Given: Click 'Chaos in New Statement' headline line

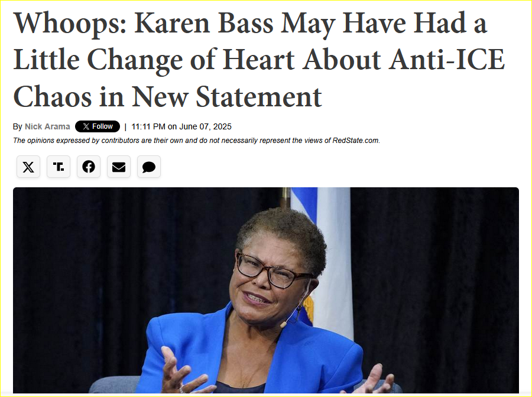Looking at the screenshot, I should (167, 97).
